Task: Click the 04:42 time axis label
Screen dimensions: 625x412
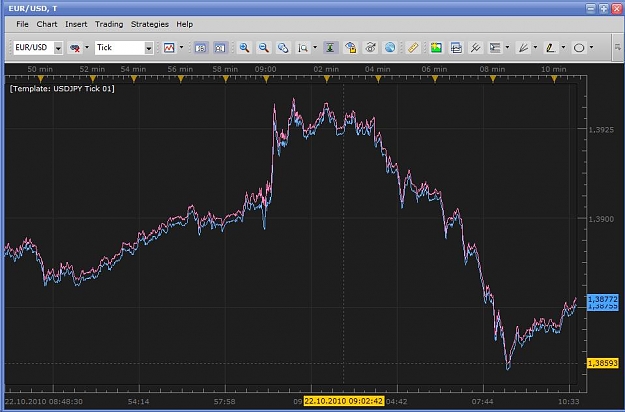Action: click(x=396, y=402)
